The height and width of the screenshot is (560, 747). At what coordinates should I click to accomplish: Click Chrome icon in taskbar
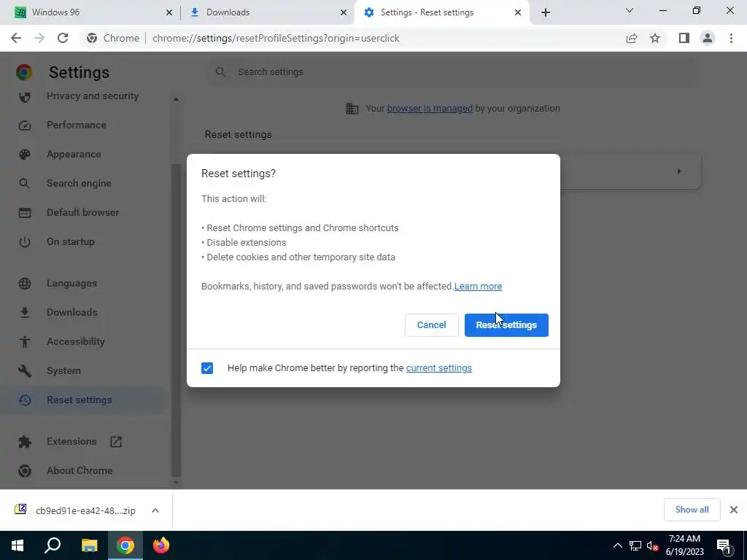pos(125,545)
